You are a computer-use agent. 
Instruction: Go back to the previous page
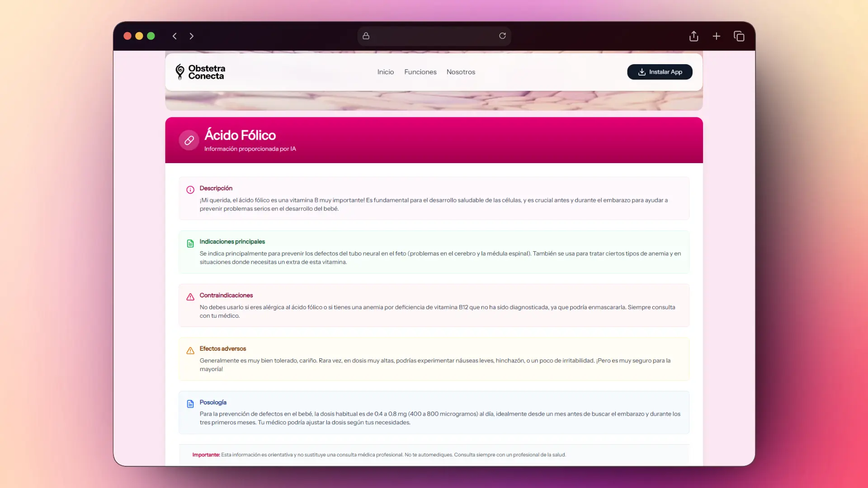[175, 36]
